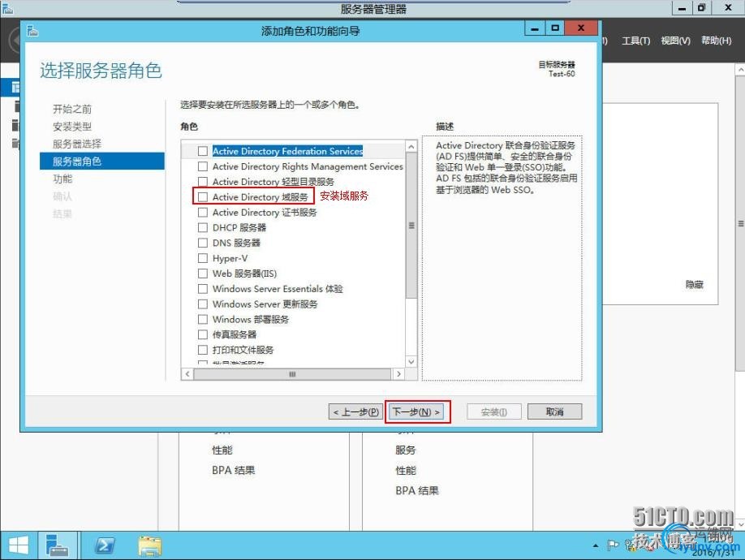
Task: Check Windows Server 更新服务 checkbox
Action: click(203, 304)
